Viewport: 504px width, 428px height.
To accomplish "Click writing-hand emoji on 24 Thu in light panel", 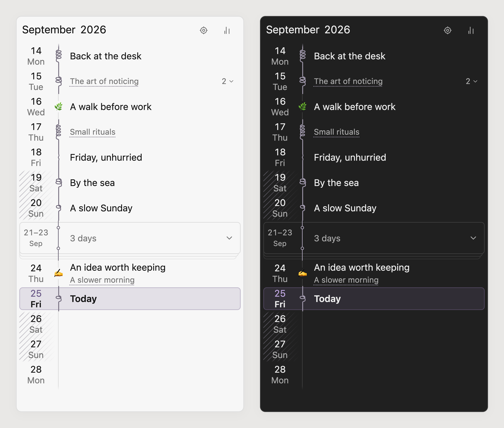I will point(58,273).
